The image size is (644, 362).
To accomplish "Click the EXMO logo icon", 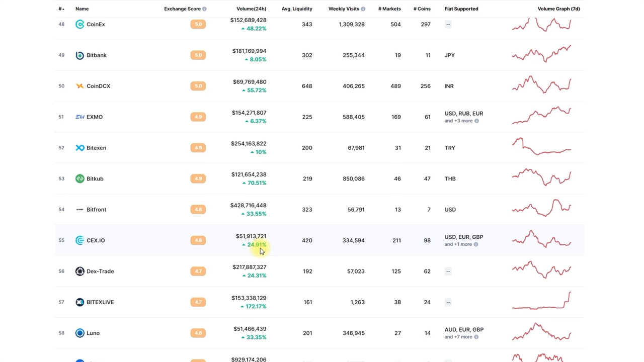I will [x=79, y=117].
